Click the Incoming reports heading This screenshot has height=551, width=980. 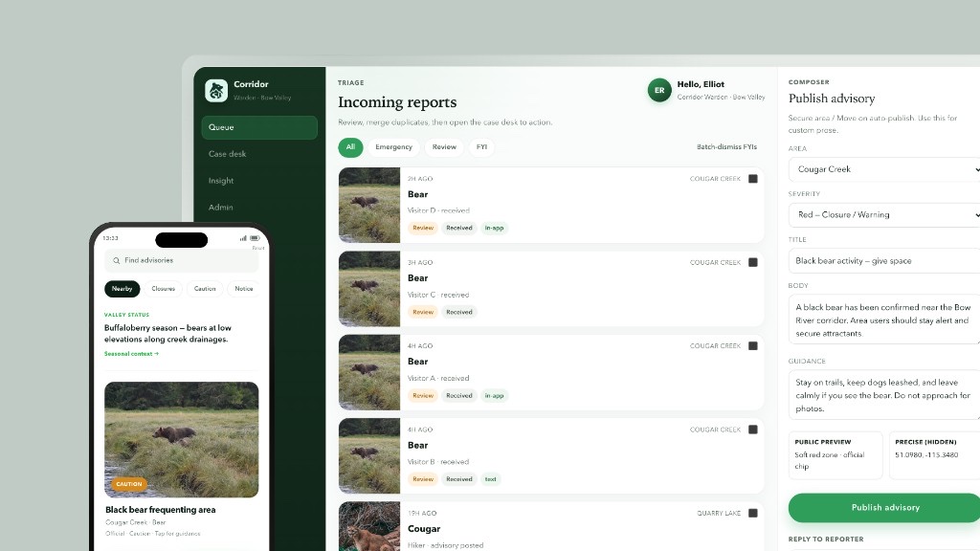[397, 102]
